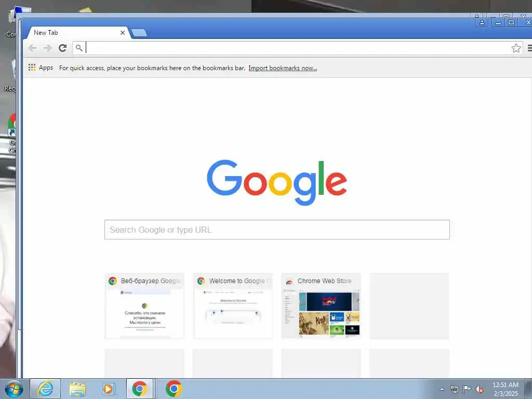Click the Chrome favicon on Веб-браузер tile
This screenshot has height=399, width=532.
pyautogui.click(x=113, y=281)
